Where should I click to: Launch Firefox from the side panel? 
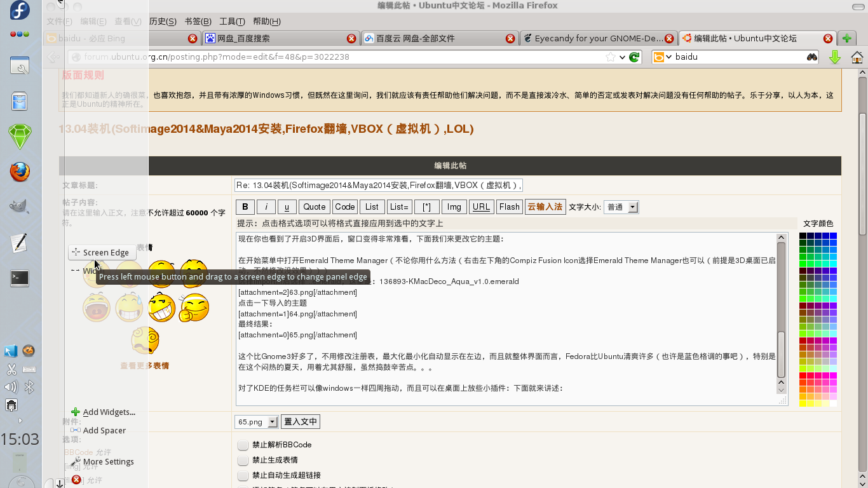point(20,172)
